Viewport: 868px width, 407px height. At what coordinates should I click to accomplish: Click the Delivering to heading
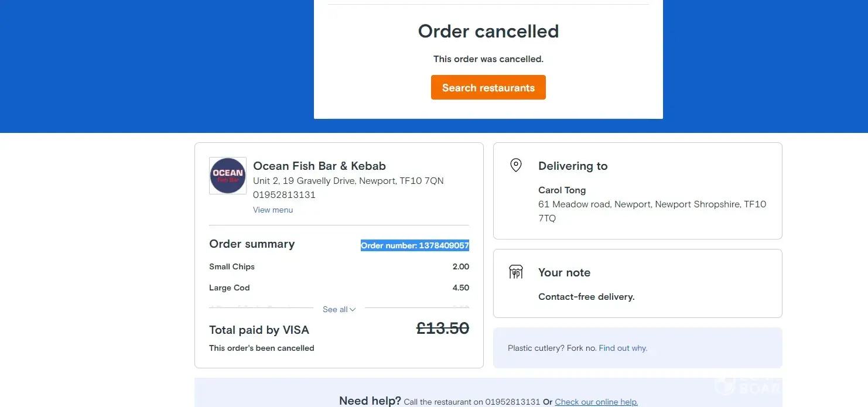point(573,166)
